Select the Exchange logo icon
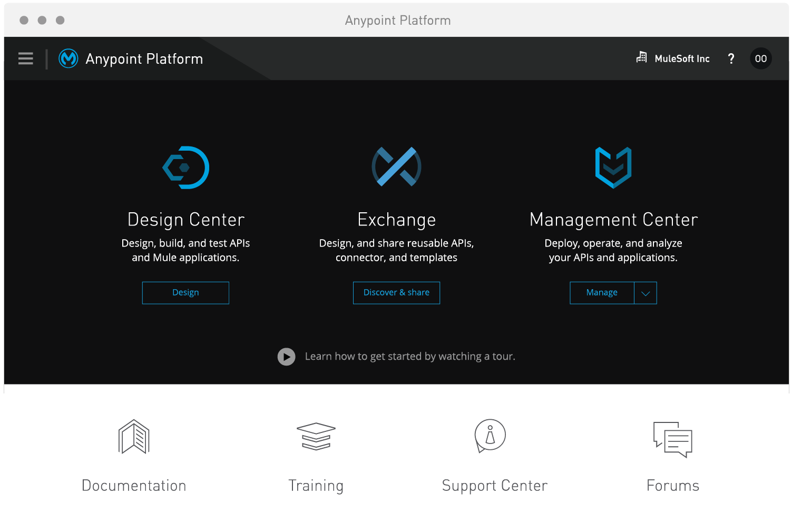 396,166
